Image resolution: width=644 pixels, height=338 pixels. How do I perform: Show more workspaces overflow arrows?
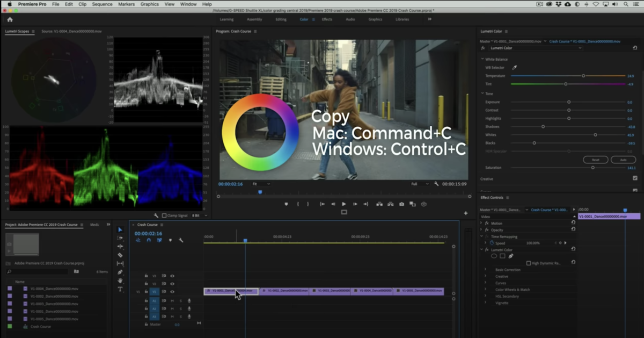(429, 19)
